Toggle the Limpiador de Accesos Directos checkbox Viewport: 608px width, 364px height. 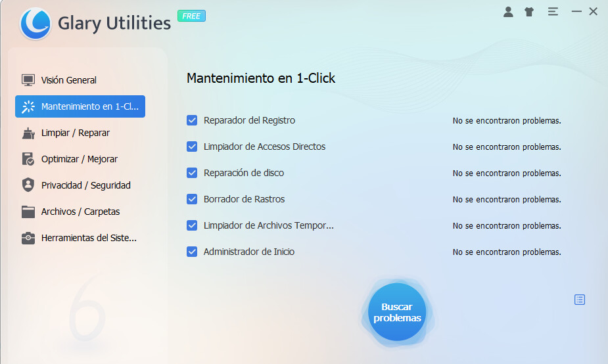tap(192, 147)
